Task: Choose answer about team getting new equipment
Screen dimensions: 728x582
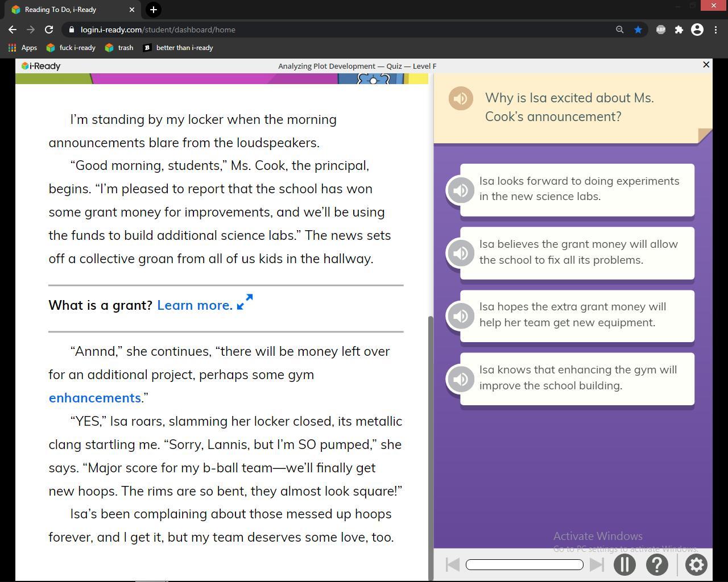Action: click(577, 316)
